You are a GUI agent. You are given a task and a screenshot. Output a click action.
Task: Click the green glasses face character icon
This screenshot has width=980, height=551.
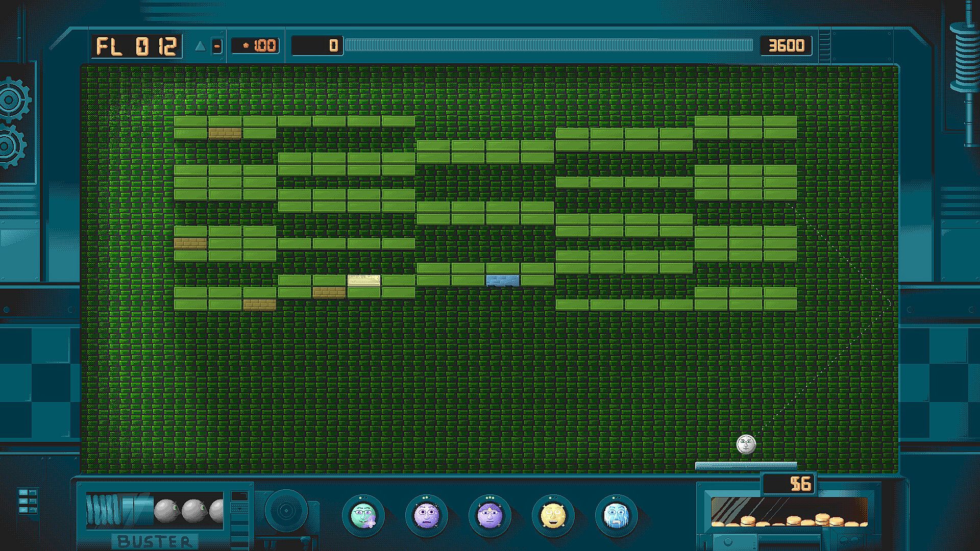pos(363,515)
